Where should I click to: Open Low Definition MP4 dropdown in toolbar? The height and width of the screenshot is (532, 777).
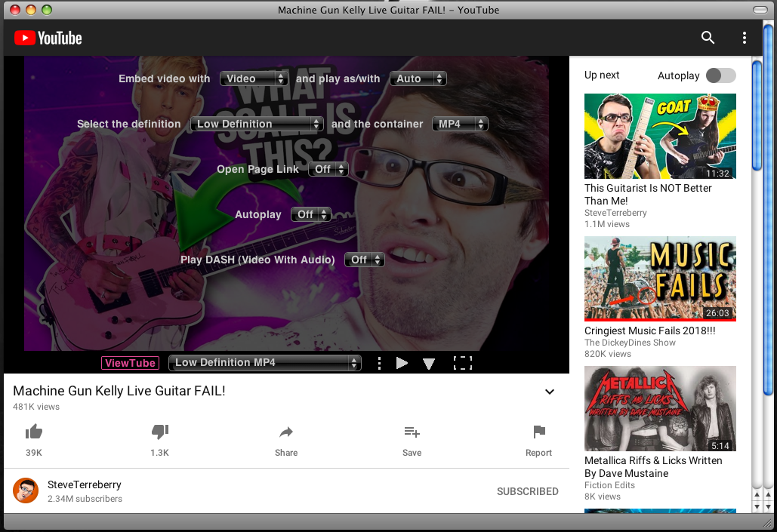pyautogui.click(x=264, y=363)
